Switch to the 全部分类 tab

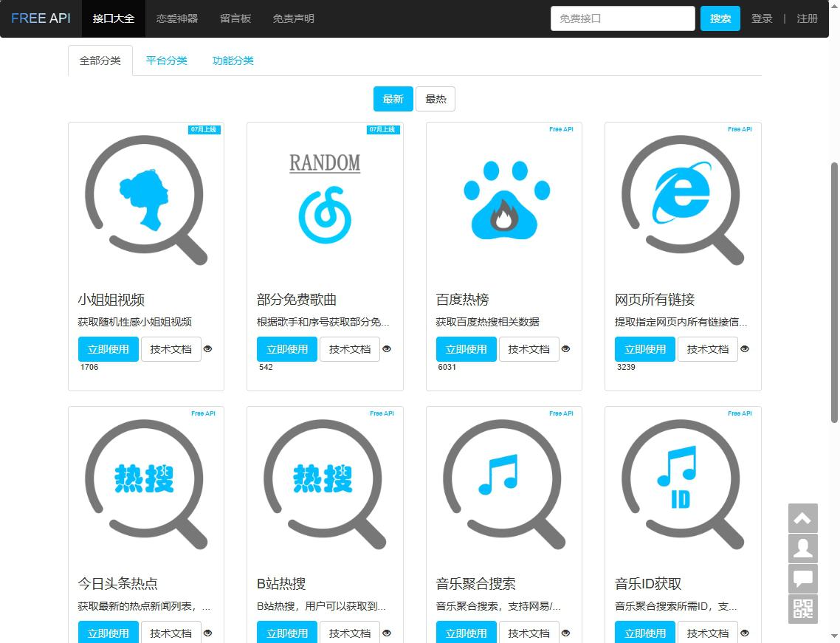100,61
